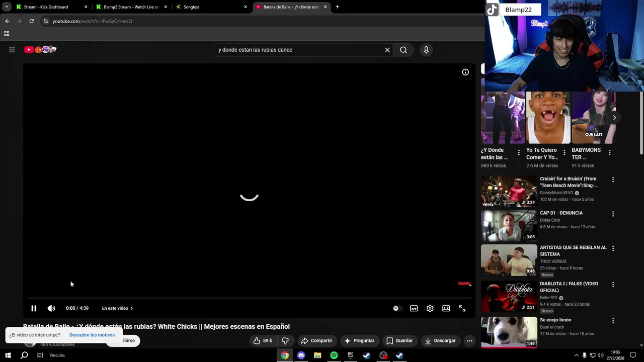
Task: Run the YouTube search magnifier button
Action: tap(404, 50)
